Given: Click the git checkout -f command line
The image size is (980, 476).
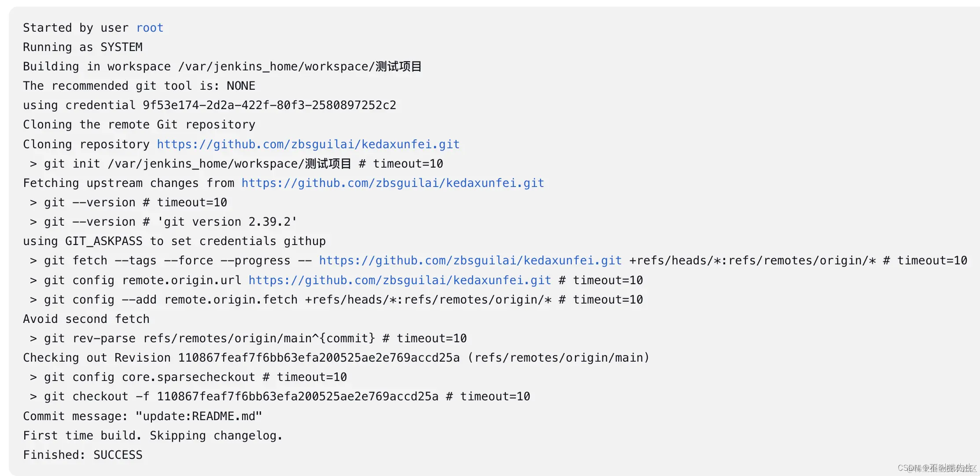Looking at the screenshot, I should coord(280,396).
